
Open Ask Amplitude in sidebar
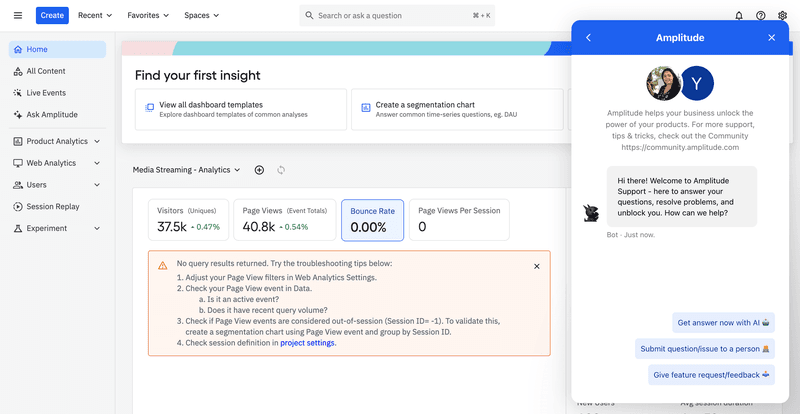pyautogui.click(x=57, y=114)
